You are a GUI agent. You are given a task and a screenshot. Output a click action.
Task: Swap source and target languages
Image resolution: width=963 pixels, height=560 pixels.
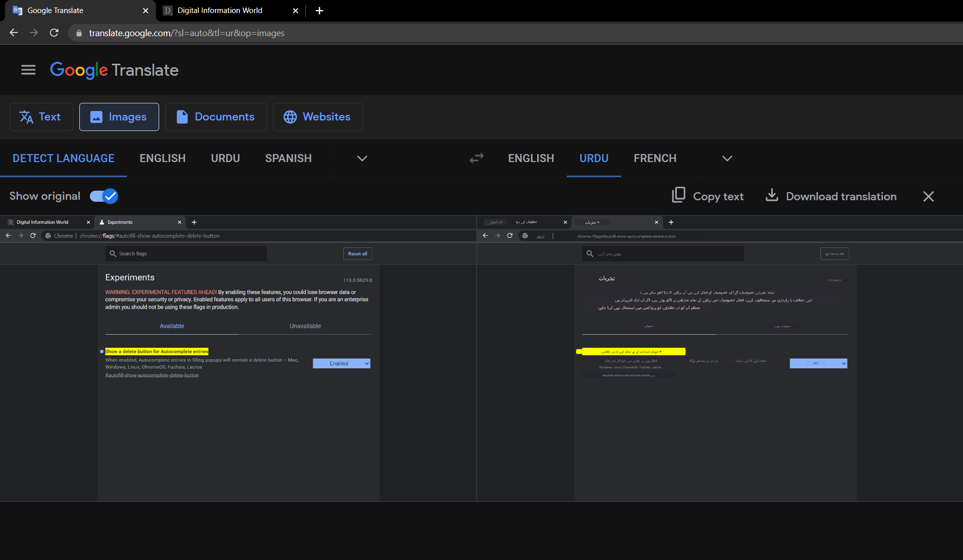[x=476, y=159]
